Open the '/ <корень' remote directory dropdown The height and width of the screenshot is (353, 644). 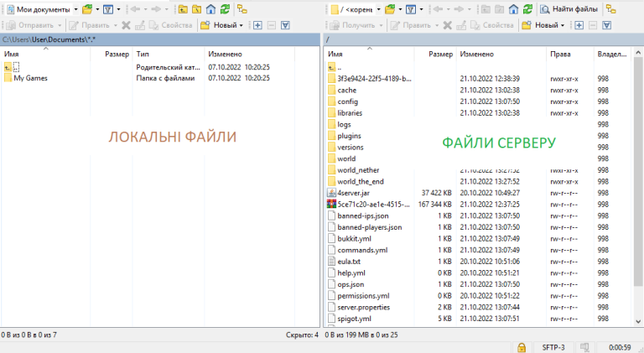[x=377, y=9]
